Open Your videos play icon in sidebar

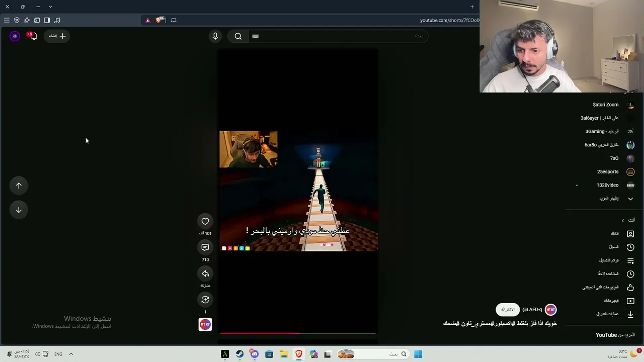[x=630, y=301]
